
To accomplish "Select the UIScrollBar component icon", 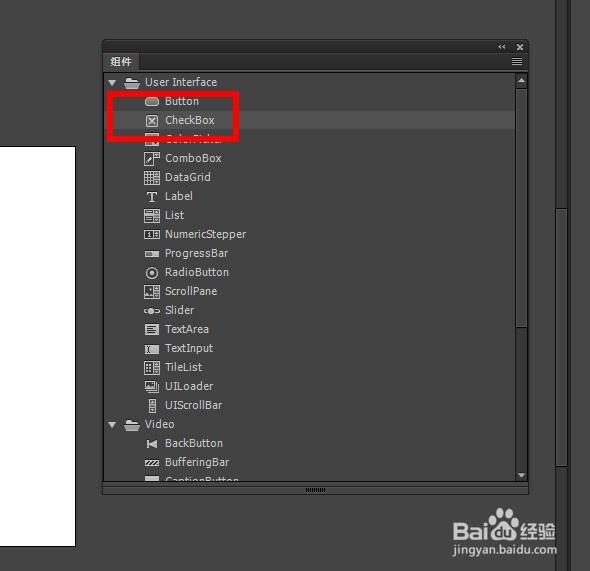I will [x=152, y=405].
